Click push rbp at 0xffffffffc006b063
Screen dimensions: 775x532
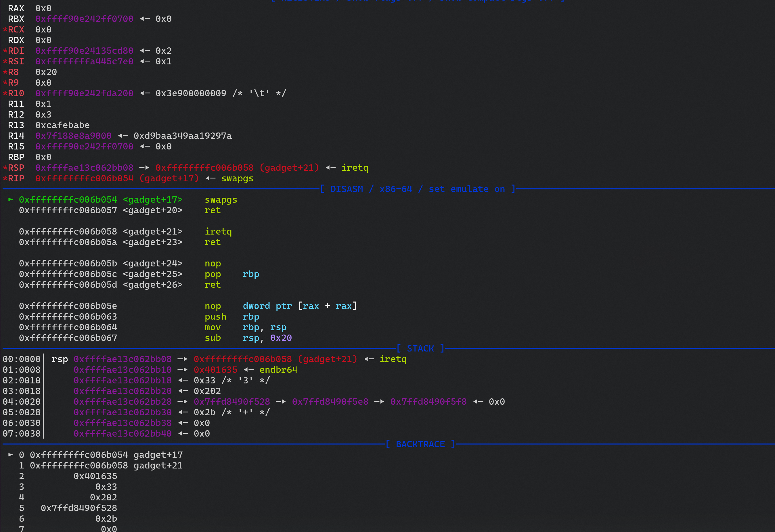(232, 317)
